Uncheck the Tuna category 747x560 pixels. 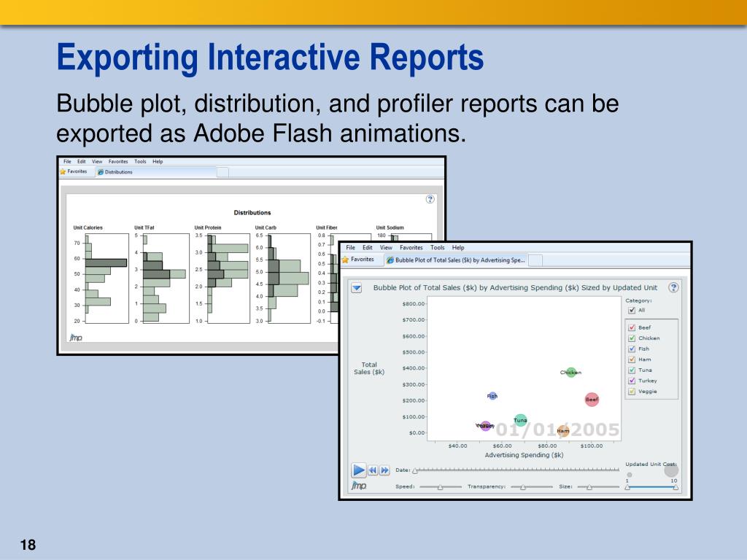point(632,370)
